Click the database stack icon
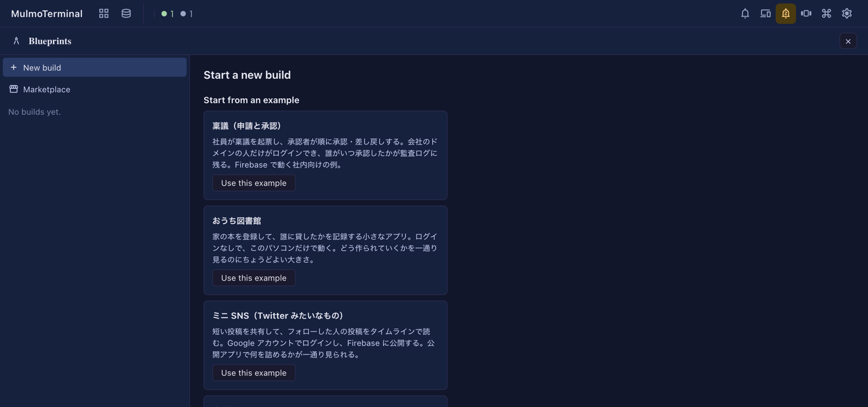This screenshot has width=868, height=407. click(126, 14)
